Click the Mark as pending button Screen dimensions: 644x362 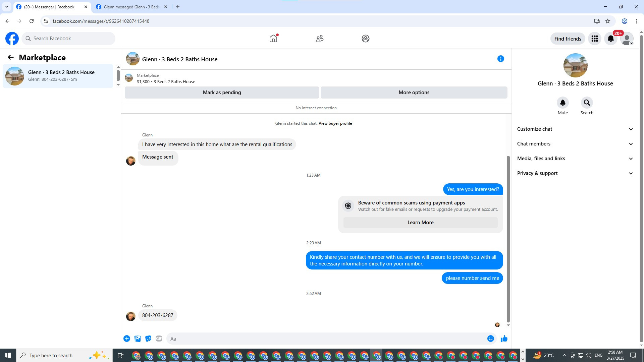click(x=222, y=93)
